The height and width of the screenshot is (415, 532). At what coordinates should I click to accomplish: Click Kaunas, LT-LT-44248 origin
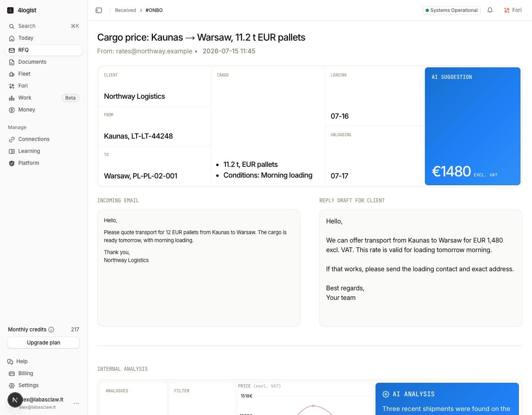[x=138, y=136]
